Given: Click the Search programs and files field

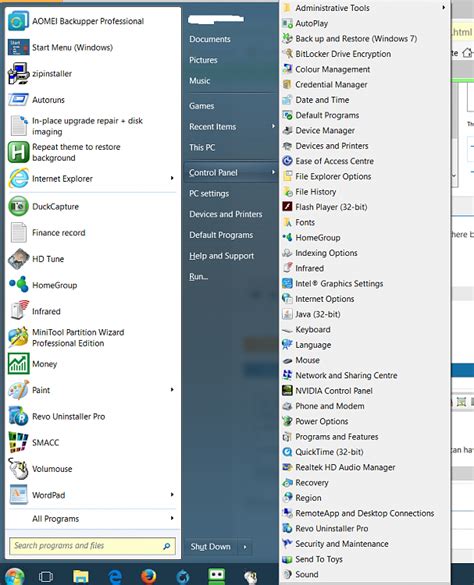Looking at the screenshot, I should click(x=92, y=546).
